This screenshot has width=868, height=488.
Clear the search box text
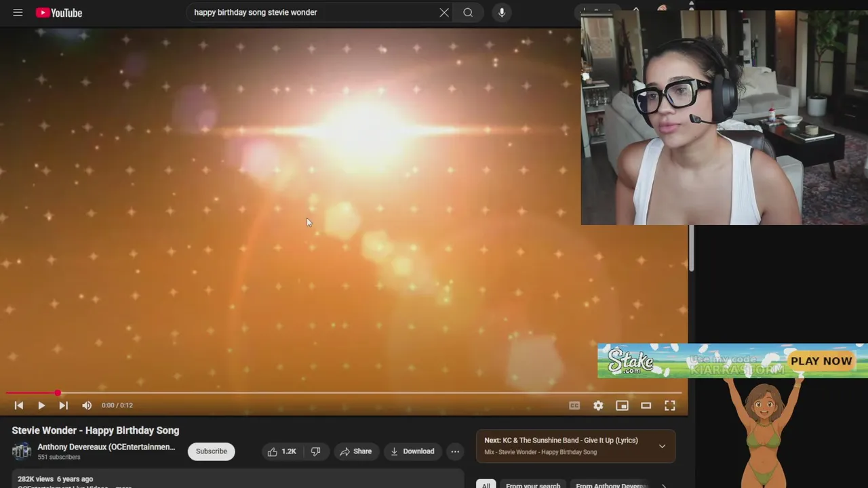pos(444,12)
